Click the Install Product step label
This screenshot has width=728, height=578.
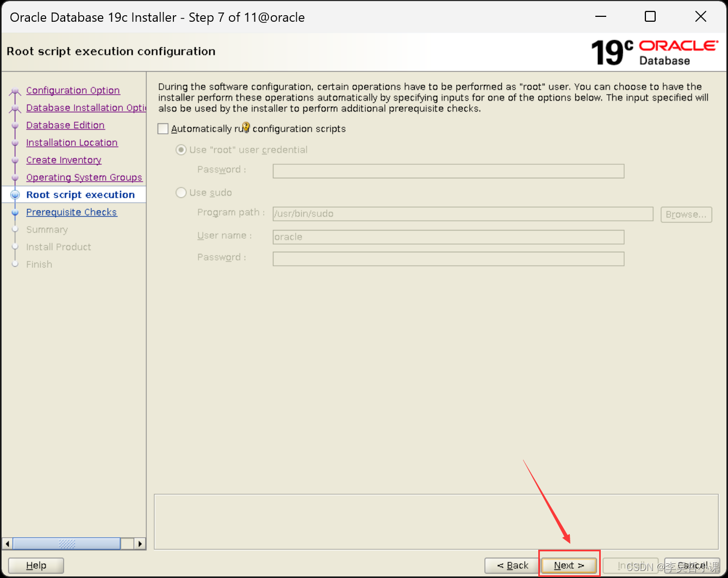pyautogui.click(x=59, y=247)
